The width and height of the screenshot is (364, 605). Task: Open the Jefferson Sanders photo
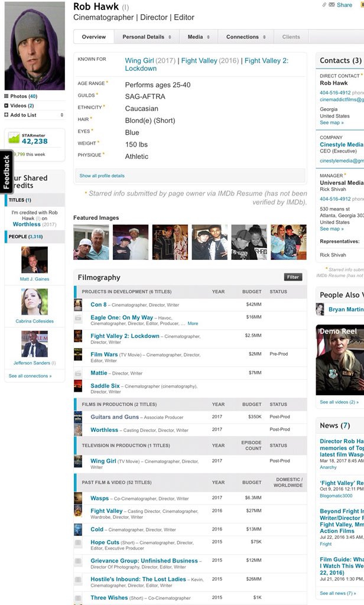tap(34, 344)
